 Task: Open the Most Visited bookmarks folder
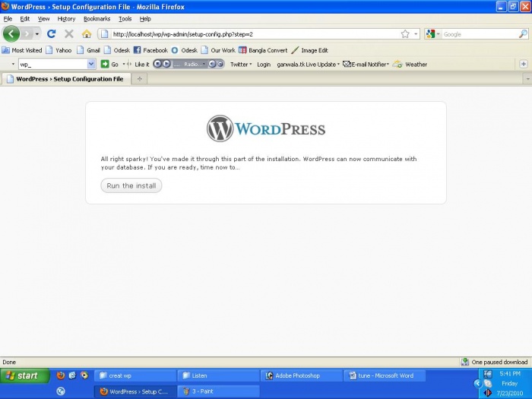[x=22, y=50]
